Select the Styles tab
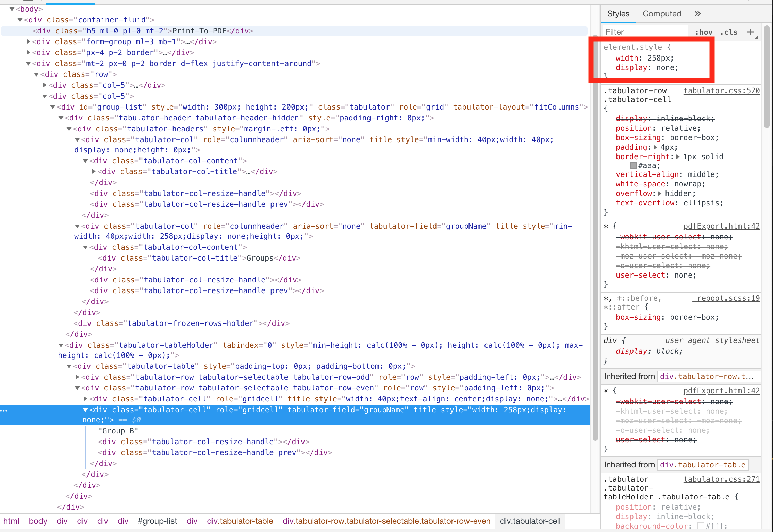Viewport: 773px width, 532px height. click(x=618, y=14)
